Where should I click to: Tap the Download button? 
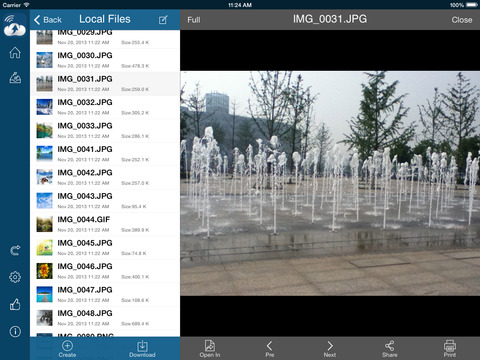pyautogui.click(x=142, y=349)
